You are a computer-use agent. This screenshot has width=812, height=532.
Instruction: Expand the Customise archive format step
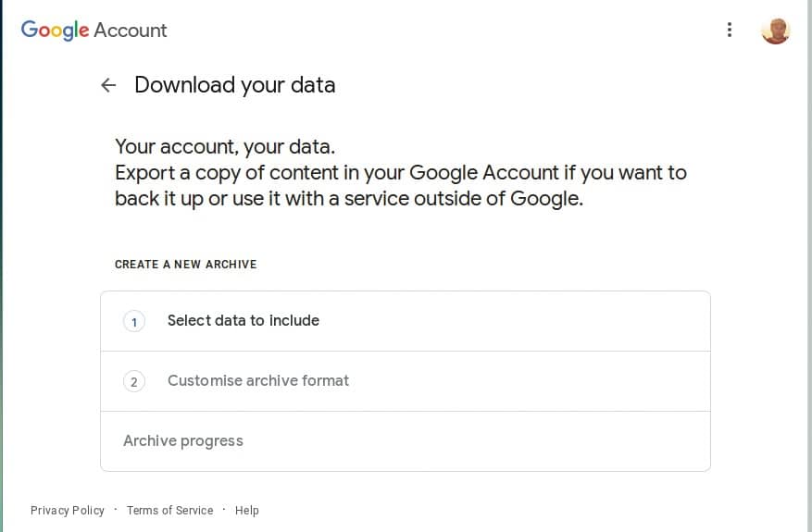(406, 381)
